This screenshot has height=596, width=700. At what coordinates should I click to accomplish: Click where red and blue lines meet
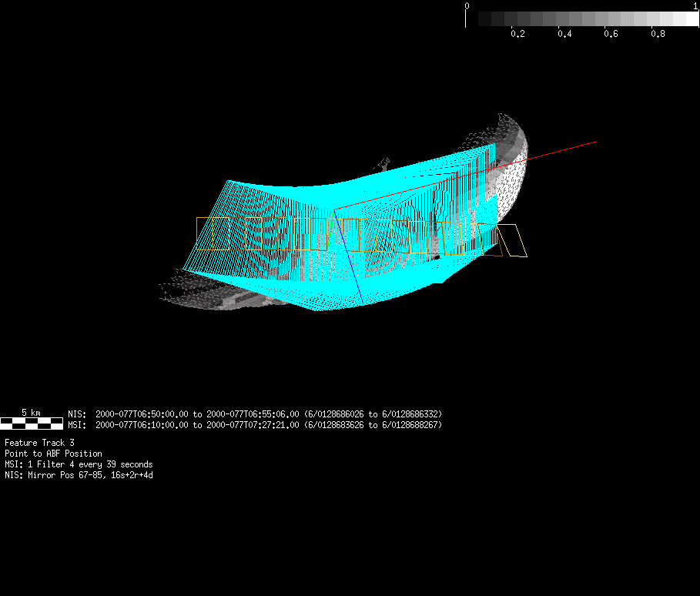[334, 209]
